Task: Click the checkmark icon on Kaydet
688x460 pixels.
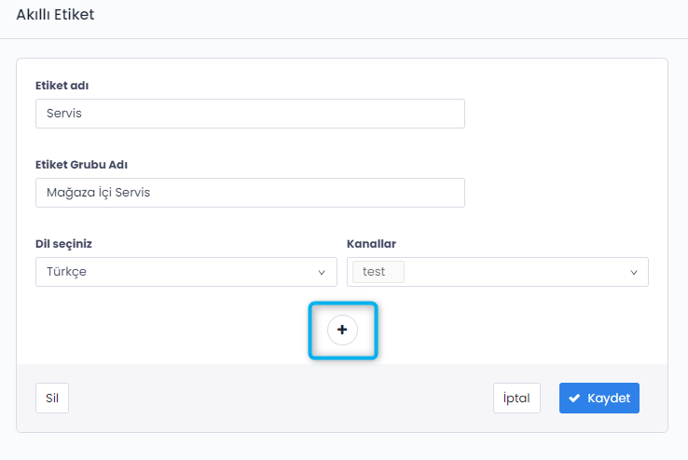Action: [574, 398]
